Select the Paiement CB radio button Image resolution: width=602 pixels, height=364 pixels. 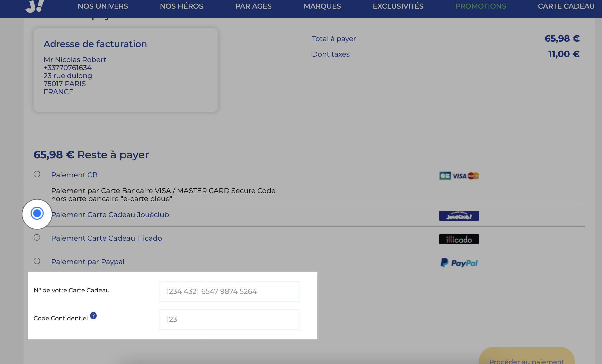pos(37,174)
